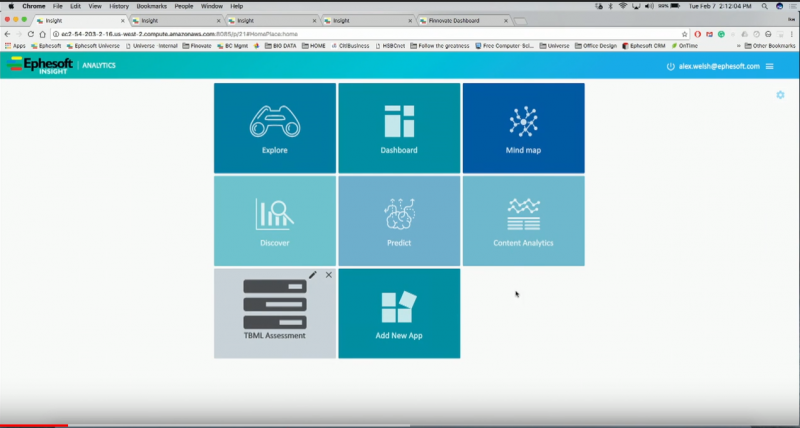800x428 pixels.
Task: Close the Finnovate Dashboard tab
Action: (506, 21)
